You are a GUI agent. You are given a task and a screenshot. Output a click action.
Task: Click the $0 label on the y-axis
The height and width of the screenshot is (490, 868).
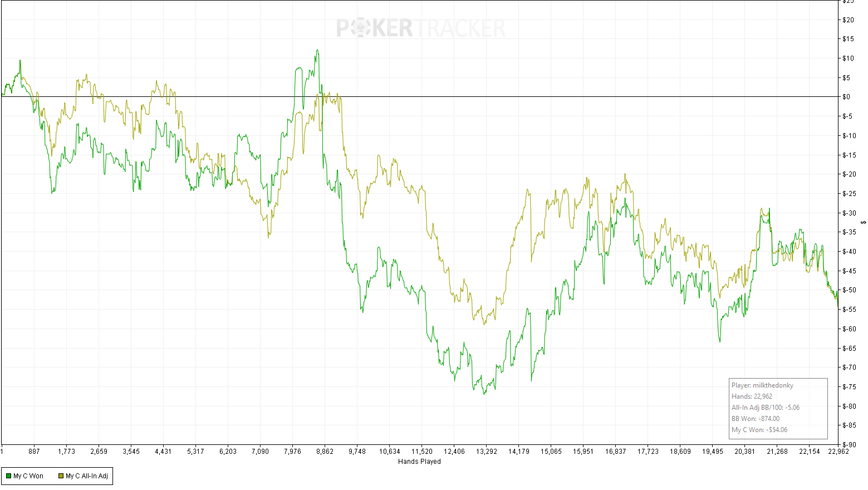click(846, 97)
